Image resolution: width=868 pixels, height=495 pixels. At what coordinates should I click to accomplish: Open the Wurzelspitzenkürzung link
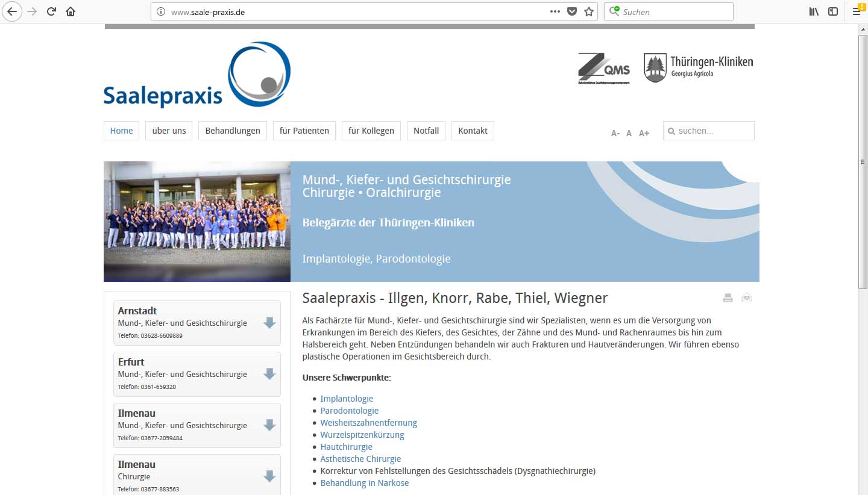pos(362,435)
